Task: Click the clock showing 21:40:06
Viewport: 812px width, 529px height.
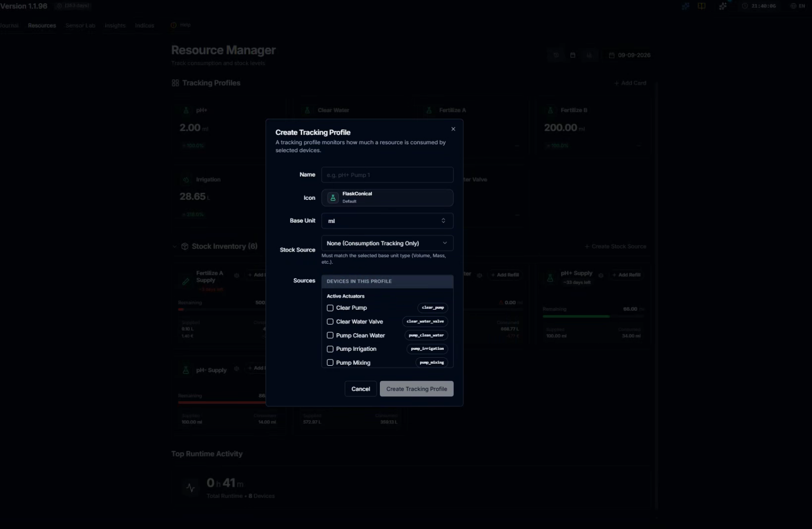Action: point(759,6)
